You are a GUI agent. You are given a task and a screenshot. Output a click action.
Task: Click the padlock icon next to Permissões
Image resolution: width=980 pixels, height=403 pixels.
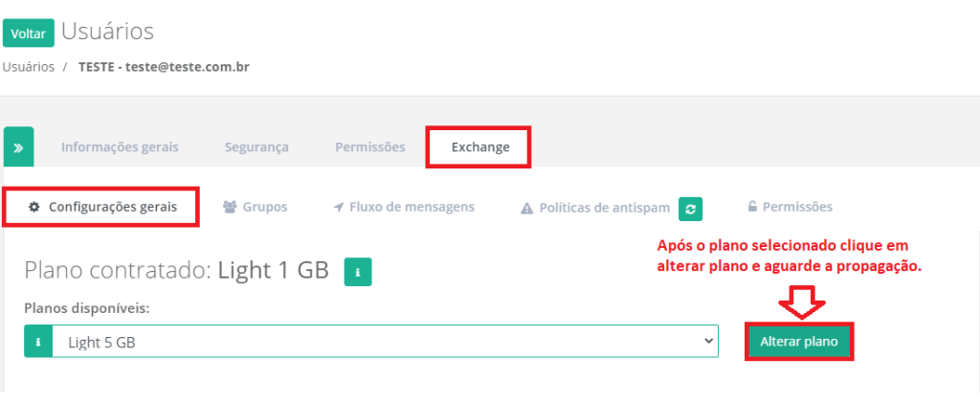752,206
